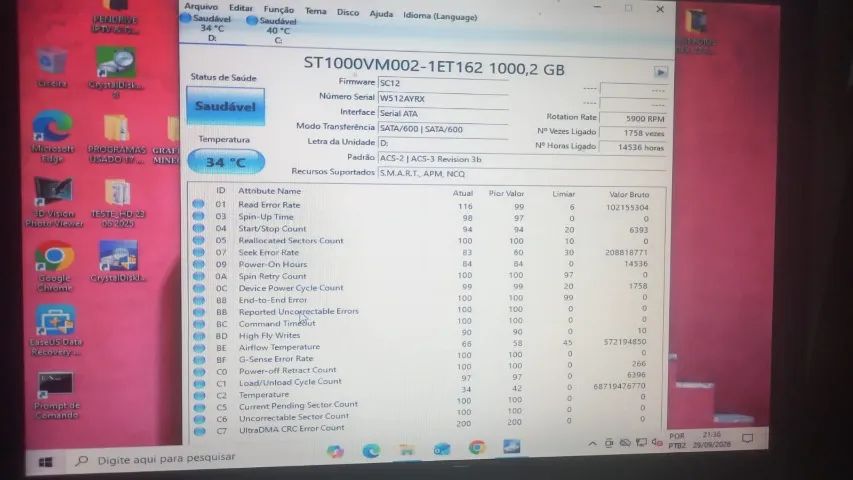The height and width of the screenshot is (480, 853).
Task: Click status dot of High Fly Writes
Action: tap(199, 336)
